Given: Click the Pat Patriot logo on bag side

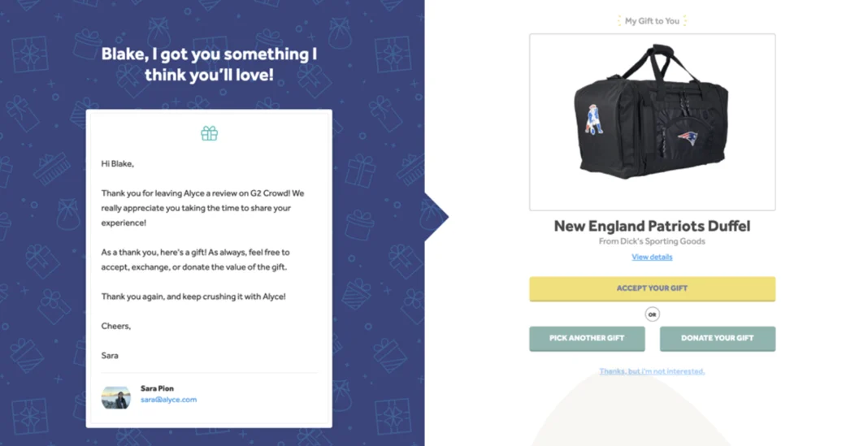Looking at the screenshot, I should pos(593,119).
